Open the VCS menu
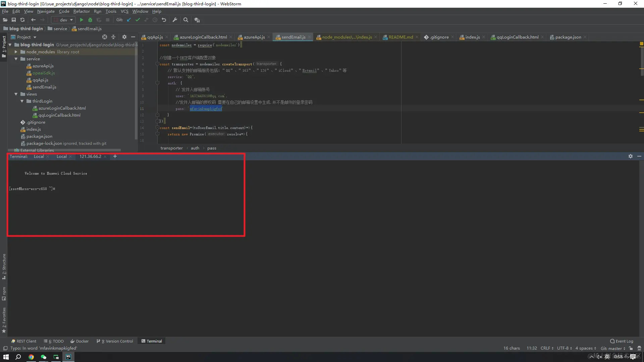The width and height of the screenshot is (644, 362). point(124,11)
